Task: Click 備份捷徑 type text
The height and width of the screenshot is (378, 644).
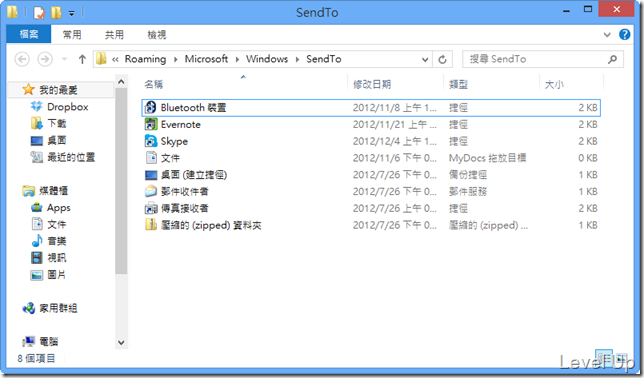Action: (467, 175)
